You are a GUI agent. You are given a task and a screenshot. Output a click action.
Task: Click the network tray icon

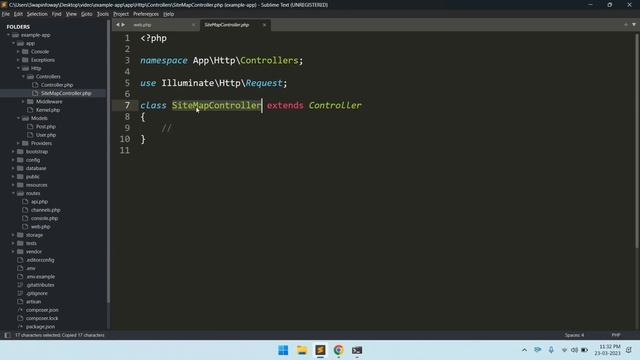click(564, 350)
